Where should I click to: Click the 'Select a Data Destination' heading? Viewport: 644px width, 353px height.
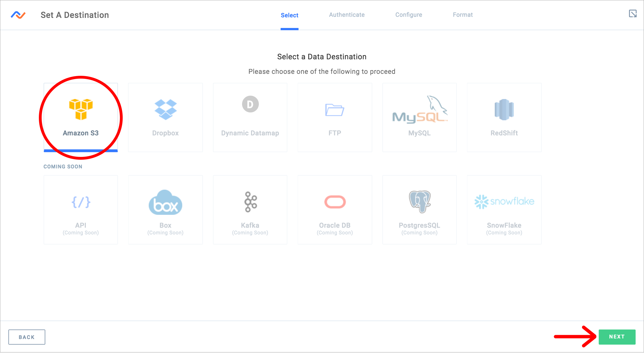[x=322, y=57]
